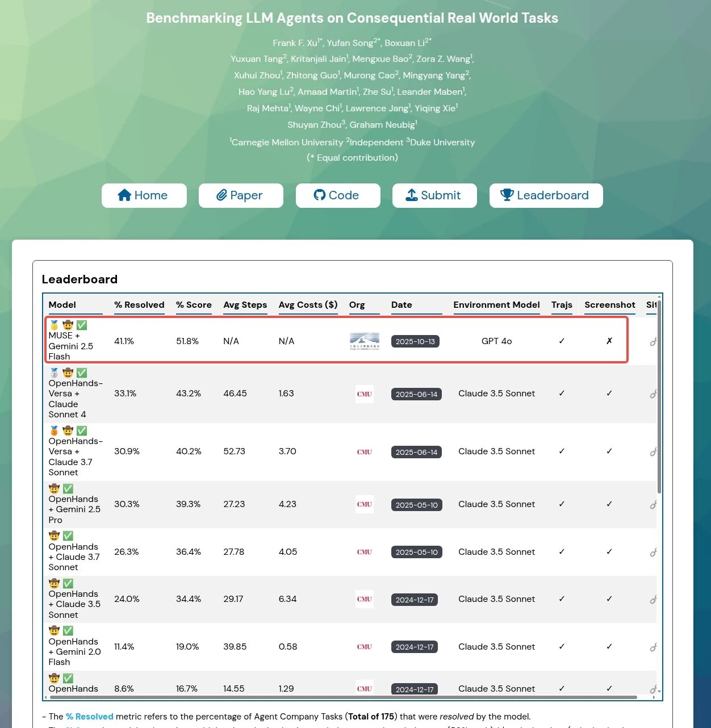Select the Avg Steps column header
This screenshot has height=728, width=711.
245,305
